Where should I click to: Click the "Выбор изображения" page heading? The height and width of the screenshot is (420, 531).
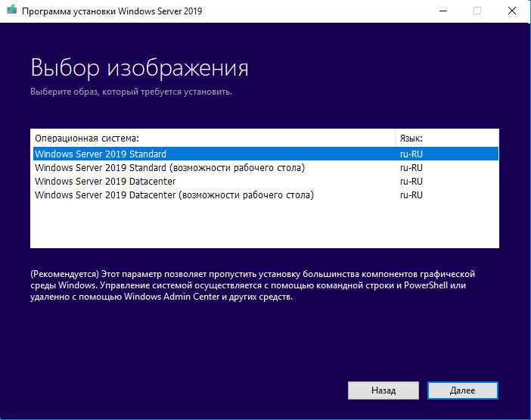coord(139,68)
